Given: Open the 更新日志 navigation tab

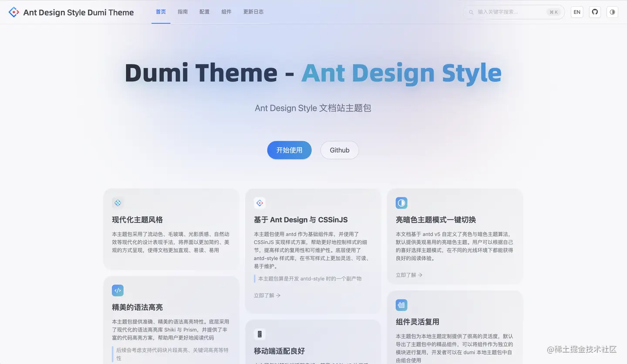Looking at the screenshot, I should 253,12.
